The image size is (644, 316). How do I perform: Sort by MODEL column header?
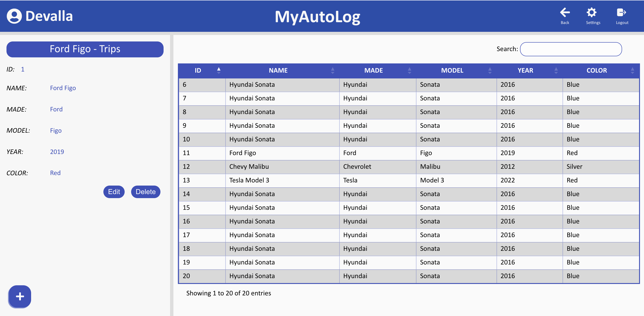click(x=452, y=70)
